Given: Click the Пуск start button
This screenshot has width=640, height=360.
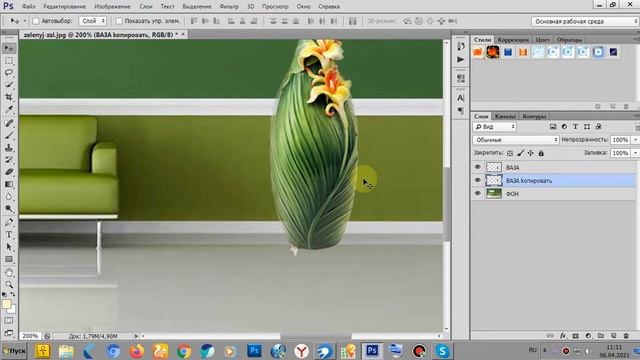Looking at the screenshot, I should coord(14,351).
